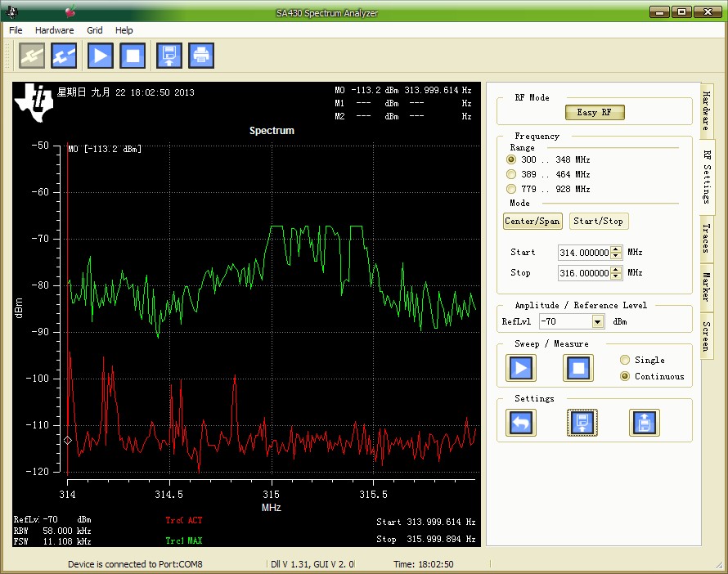Screen dimensions: 728x574
Task: Select the 389 .. 464 MHz range
Action: coord(512,174)
